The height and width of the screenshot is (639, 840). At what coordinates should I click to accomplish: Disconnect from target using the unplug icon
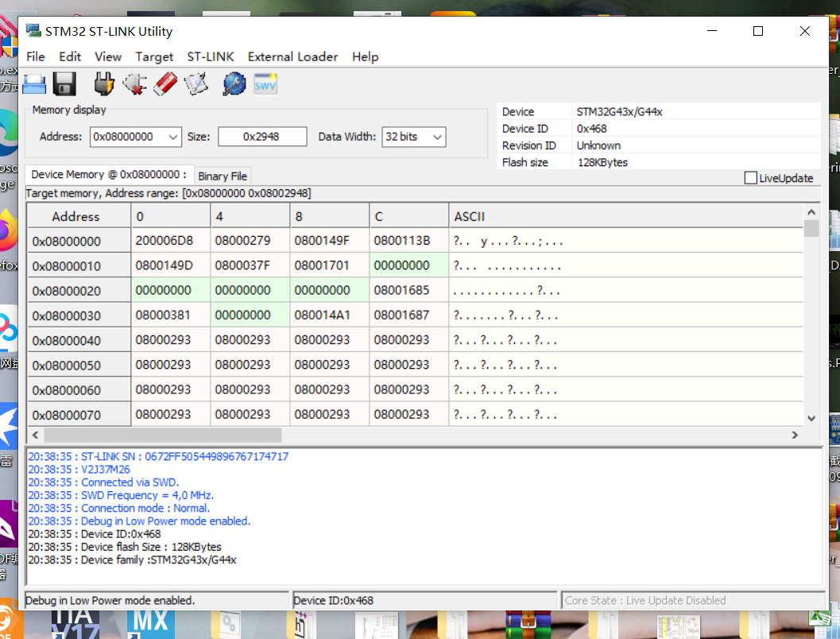tap(134, 84)
